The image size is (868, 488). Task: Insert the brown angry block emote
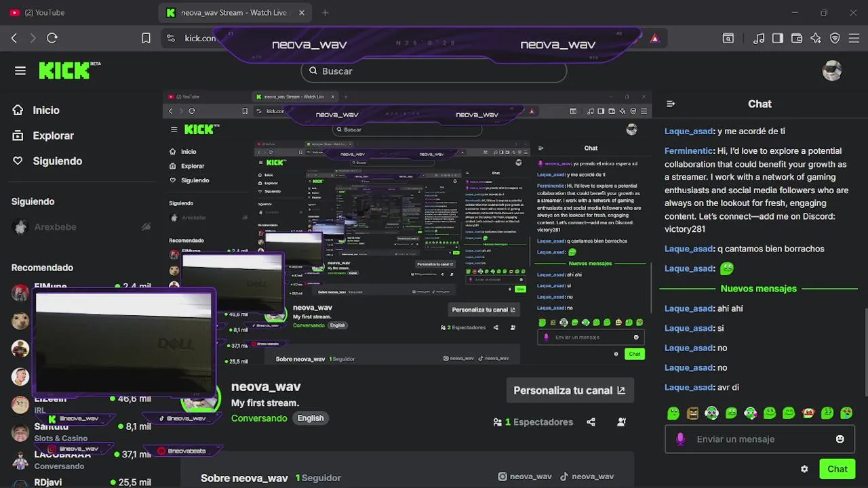[692, 413]
